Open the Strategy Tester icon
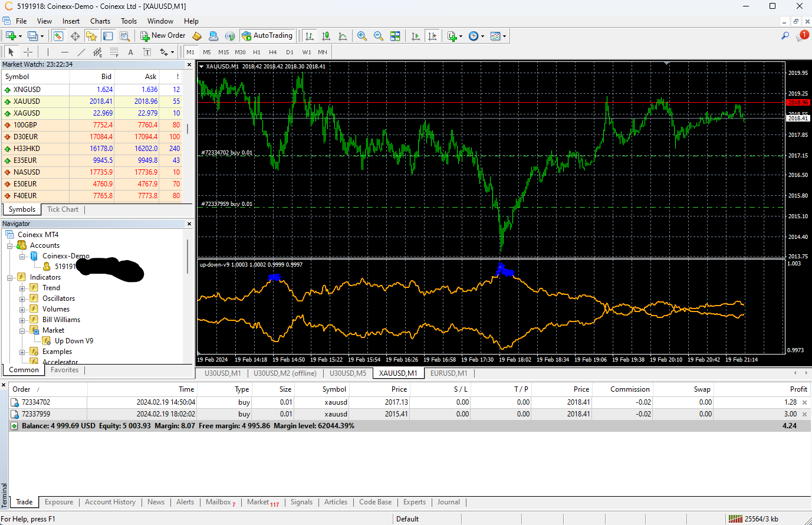Screen dimensions: 812x525 [124, 36]
